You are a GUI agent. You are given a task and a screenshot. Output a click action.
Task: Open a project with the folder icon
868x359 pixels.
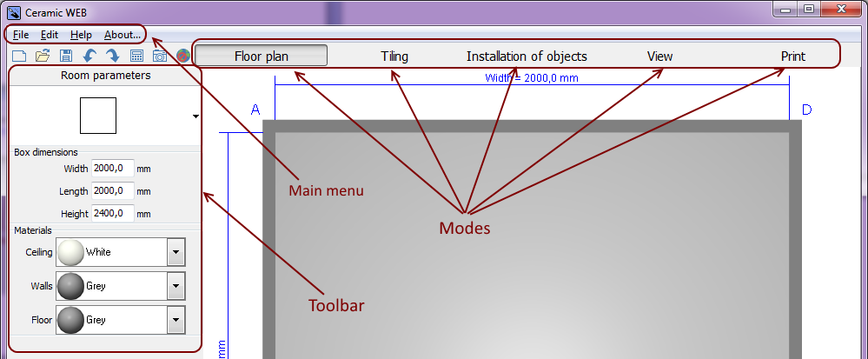43,57
